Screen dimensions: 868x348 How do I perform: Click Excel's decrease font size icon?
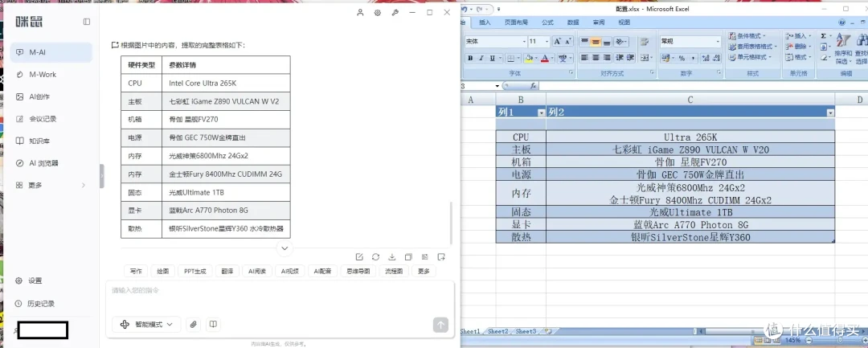(x=568, y=42)
